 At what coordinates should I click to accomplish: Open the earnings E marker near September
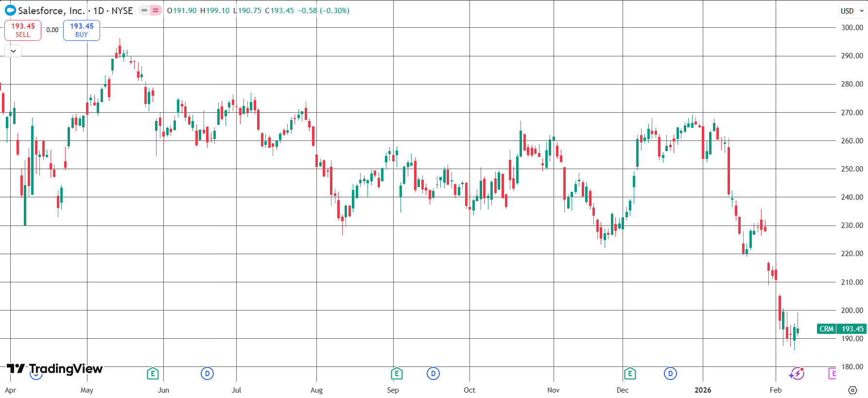point(397,373)
